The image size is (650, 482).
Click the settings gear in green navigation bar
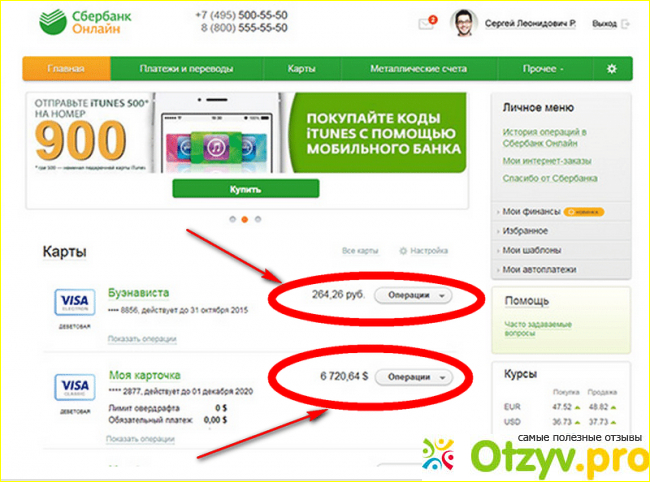pos(612,69)
